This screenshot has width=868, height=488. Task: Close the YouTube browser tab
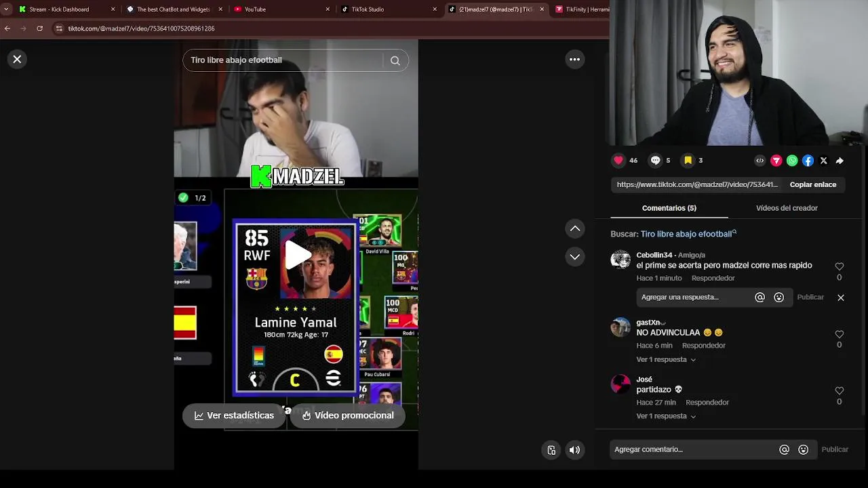coord(328,9)
